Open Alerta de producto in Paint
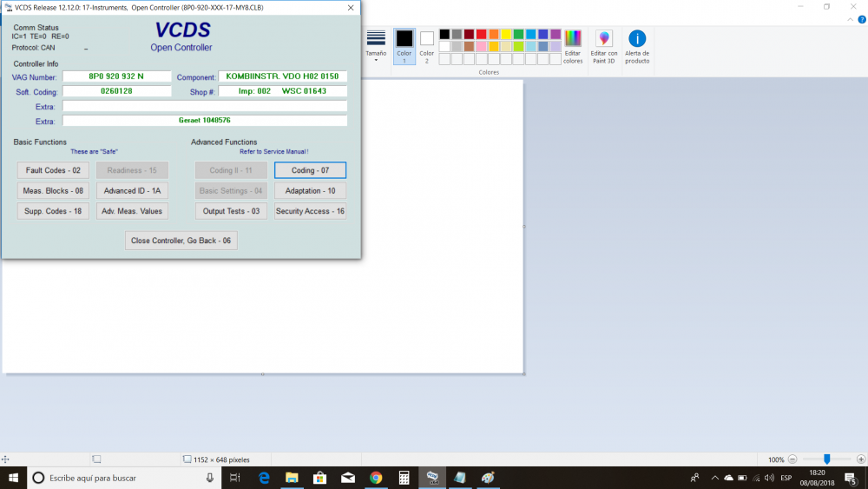 click(x=637, y=47)
